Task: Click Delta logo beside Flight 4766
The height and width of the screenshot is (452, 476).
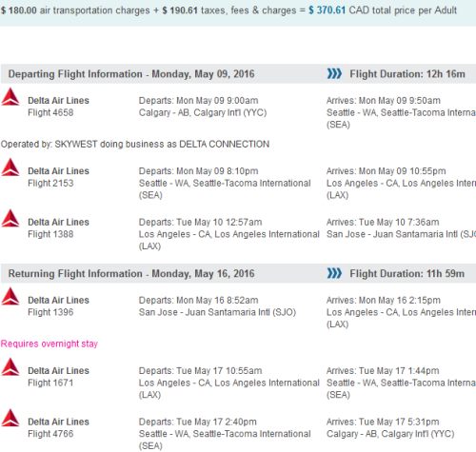Action: coord(10,418)
